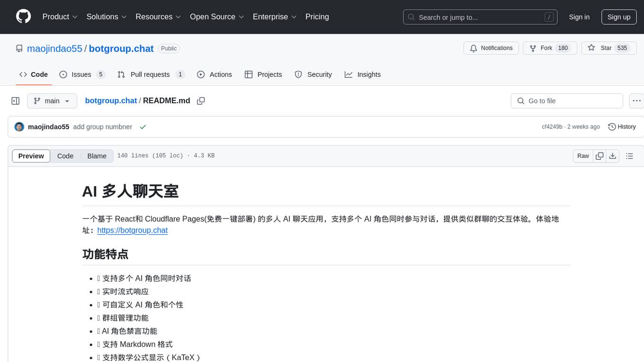Open the Insights tab
This screenshot has width=644, height=362.
point(363,74)
